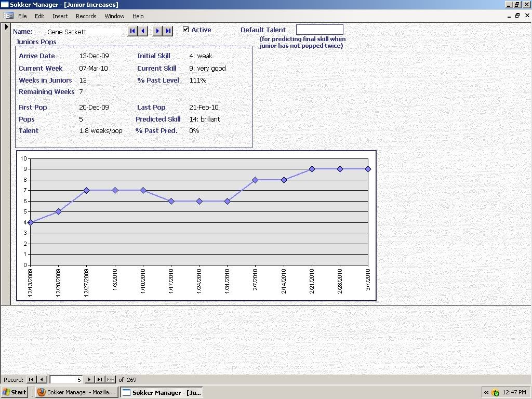Click the form icon left of File menu
Screen dimensions: 532x399
9,16
